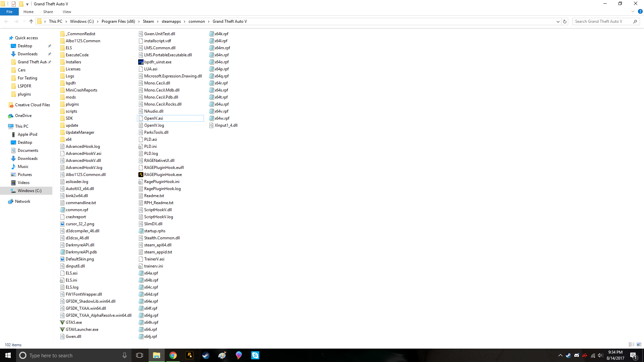
Task: Show hidden system tray icons
Action: pyautogui.click(x=560, y=355)
